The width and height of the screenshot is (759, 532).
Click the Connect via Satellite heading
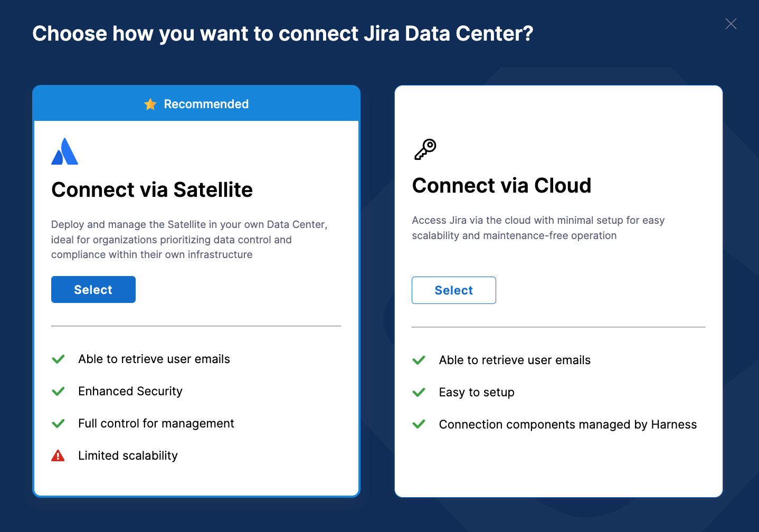pyautogui.click(x=152, y=189)
